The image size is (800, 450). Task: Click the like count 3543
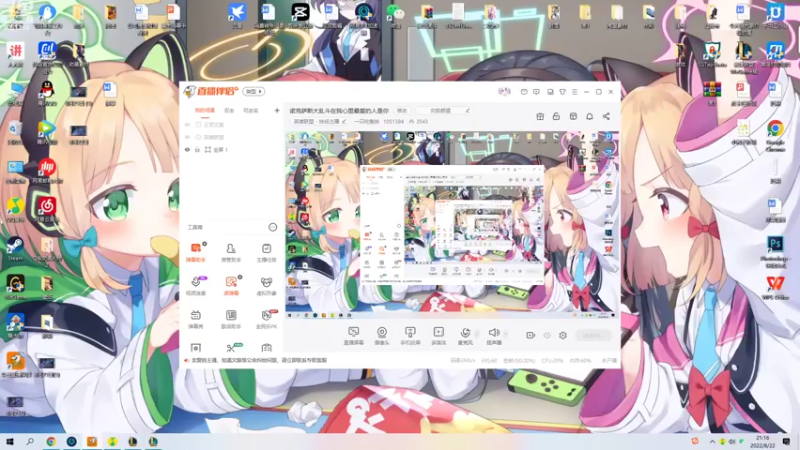[x=418, y=121]
